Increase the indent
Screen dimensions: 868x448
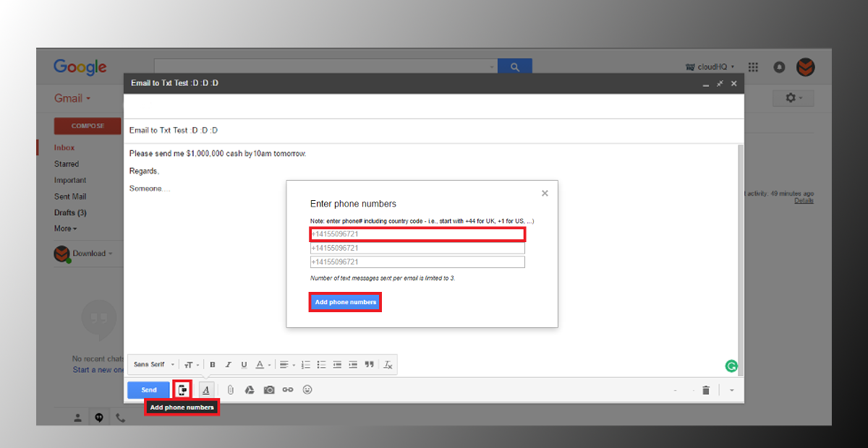353,365
